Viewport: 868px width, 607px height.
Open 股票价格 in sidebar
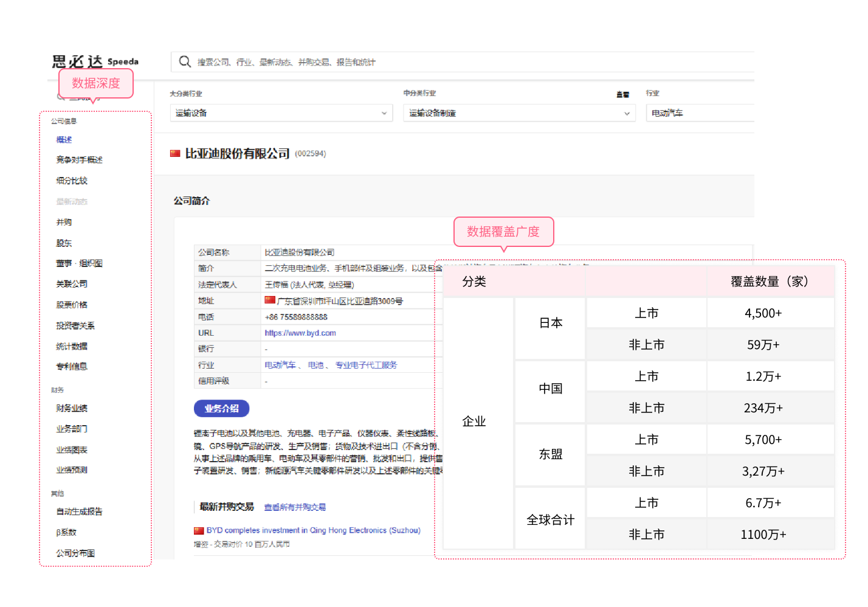coord(72,305)
